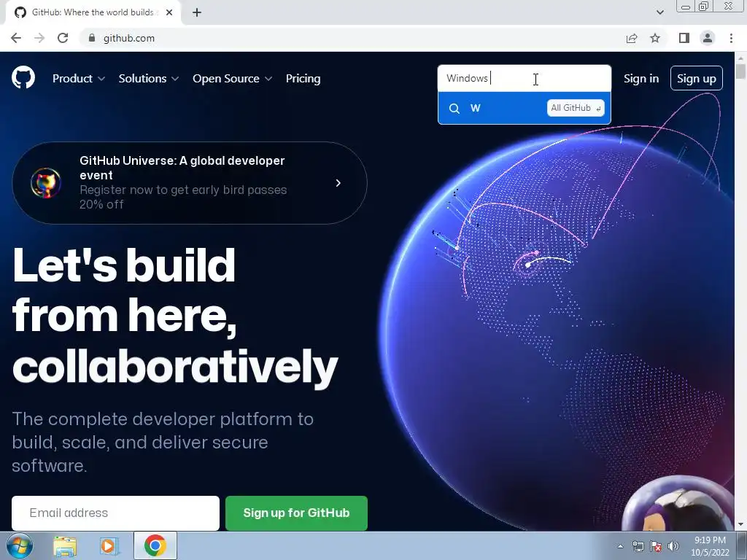This screenshot has width=747, height=560.
Task: Click the search field containing 'Windows'
Action: click(524, 78)
